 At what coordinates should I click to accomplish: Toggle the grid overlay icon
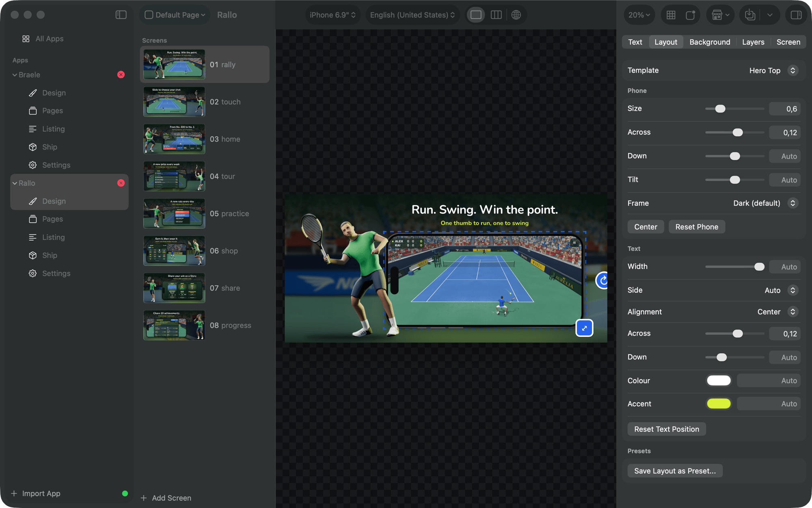tap(671, 15)
